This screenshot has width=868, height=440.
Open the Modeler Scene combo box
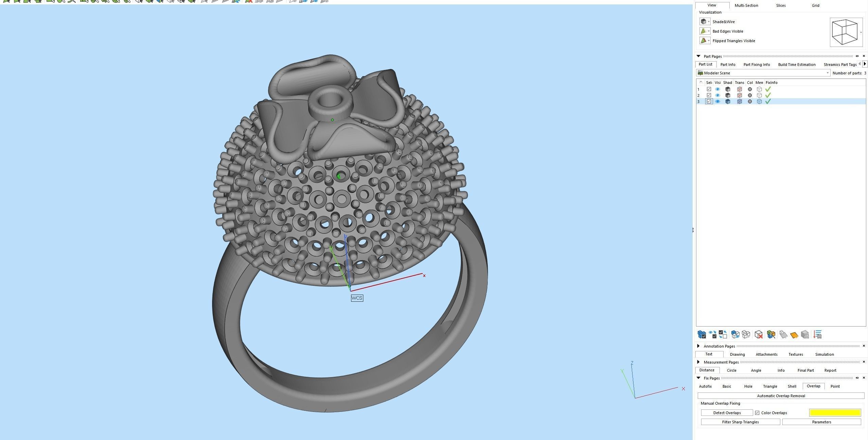pyautogui.click(x=763, y=73)
